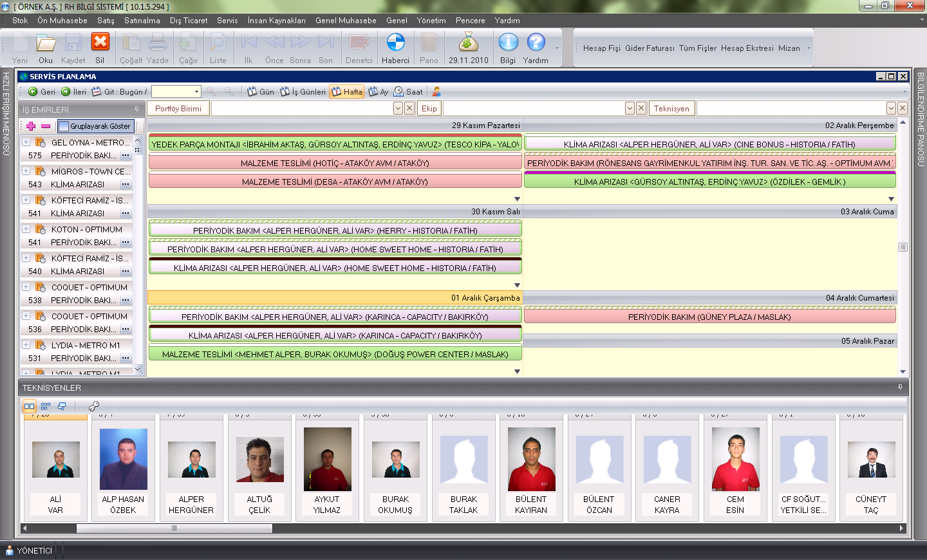Viewport: 927px width, 560px height.
Task: Open the Bilgi info icon
Action: point(508,42)
